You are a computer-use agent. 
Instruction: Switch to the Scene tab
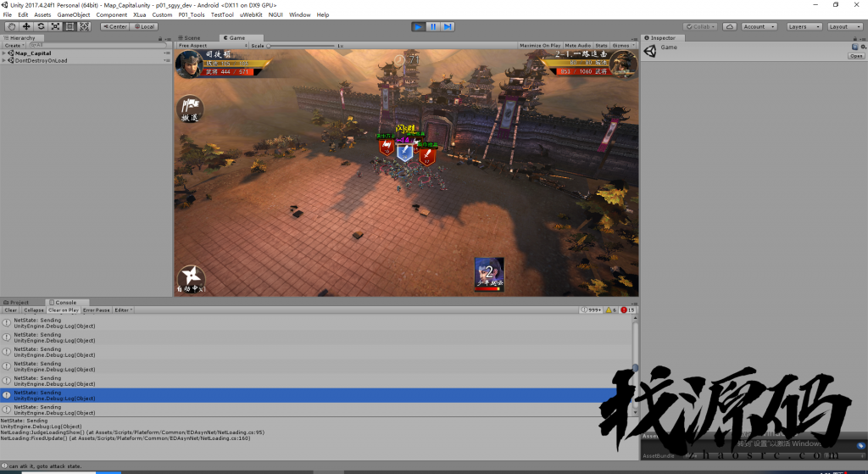point(189,37)
